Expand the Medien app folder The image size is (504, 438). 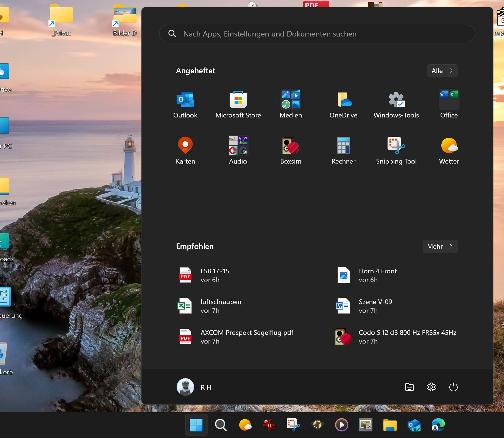[x=291, y=104]
